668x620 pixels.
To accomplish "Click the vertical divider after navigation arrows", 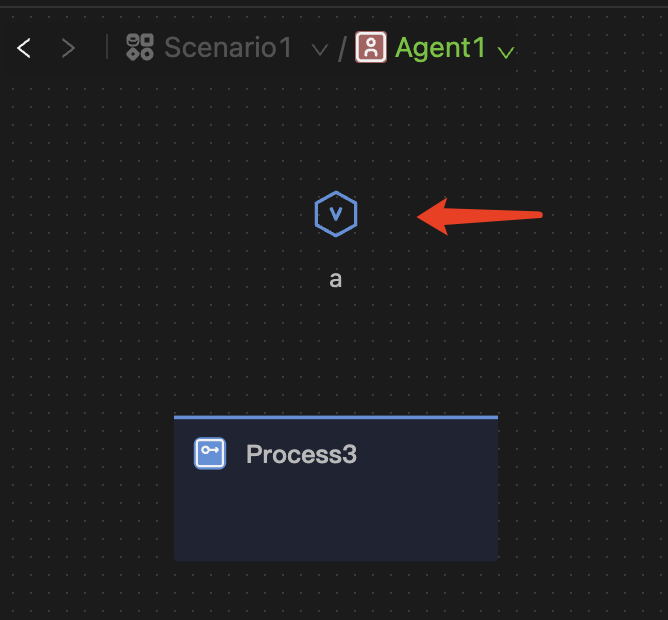I will pos(107,48).
